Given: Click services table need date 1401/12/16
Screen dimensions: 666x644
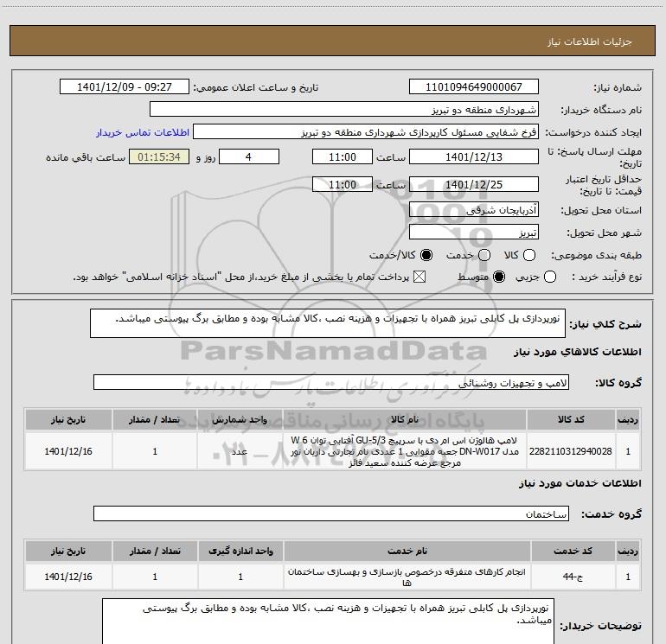Looking at the screenshot, I should click(x=68, y=577).
